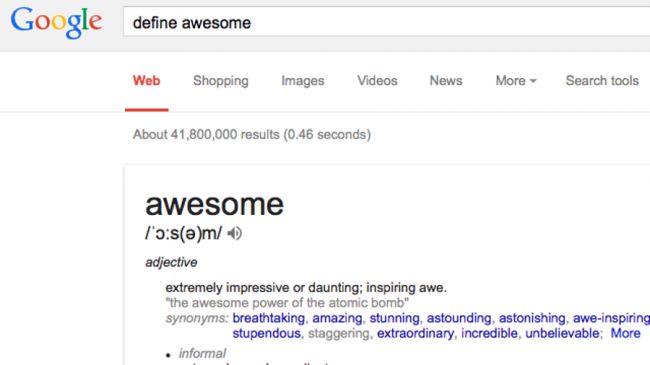Open the amazing synonym link
Image resolution: width=650 pixels, height=365 pixels.
[337, 318]
